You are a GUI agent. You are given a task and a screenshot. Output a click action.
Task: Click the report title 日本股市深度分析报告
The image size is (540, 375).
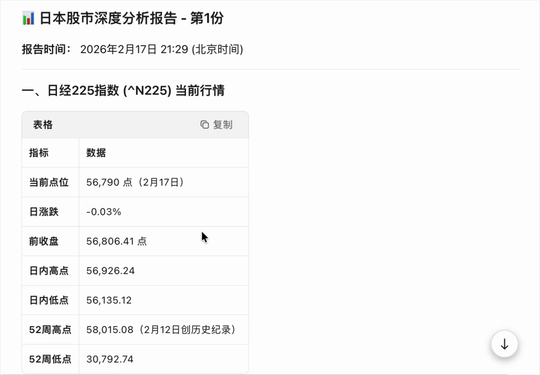[108, 18]
